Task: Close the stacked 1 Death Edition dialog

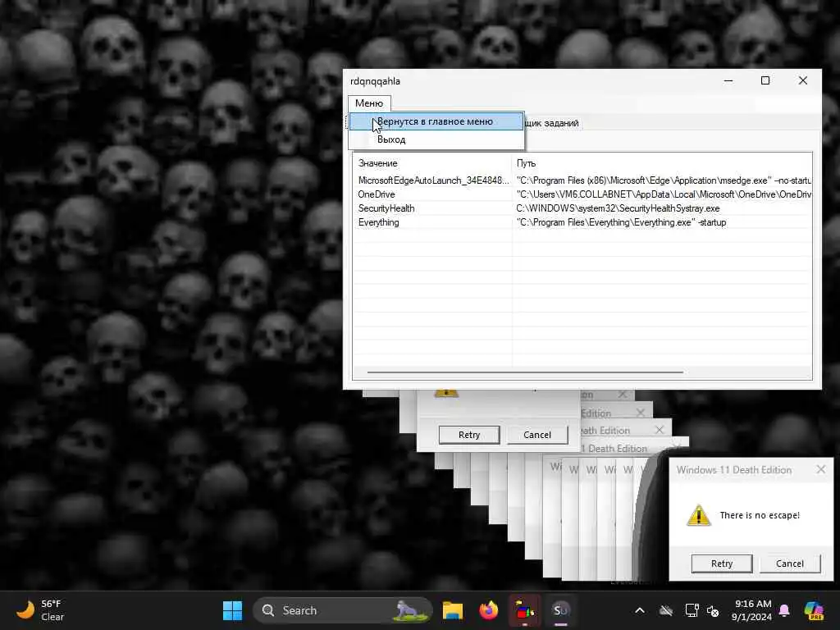Action: click(x=677, y=447)
